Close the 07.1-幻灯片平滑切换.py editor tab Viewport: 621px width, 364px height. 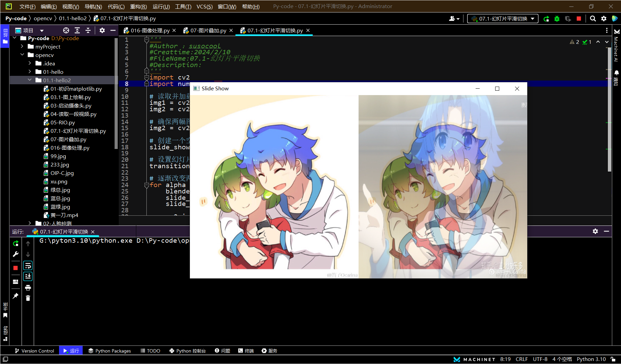308,31
